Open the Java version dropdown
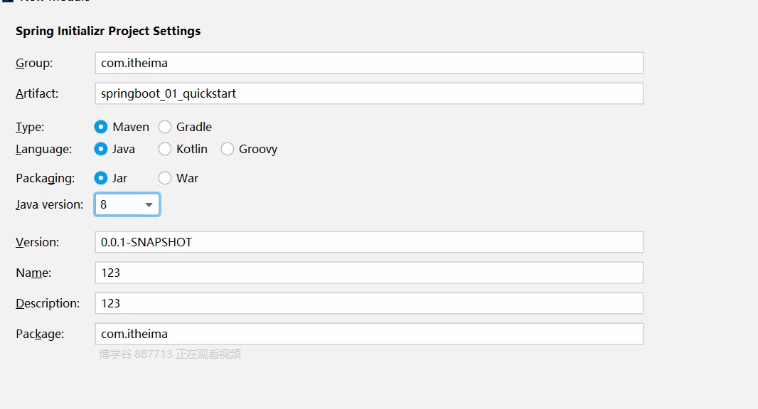The width and height of the screenshot is (758, 409). click(x=127, y=204)
